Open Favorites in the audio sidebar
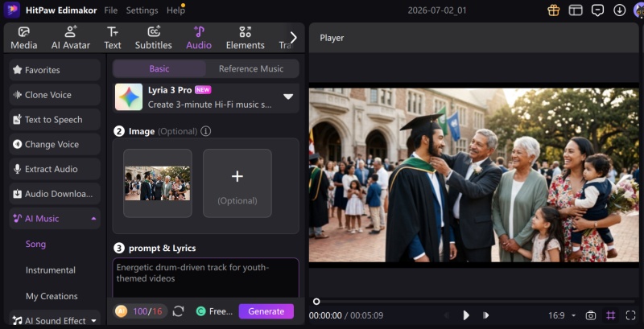 coord(55,70)
